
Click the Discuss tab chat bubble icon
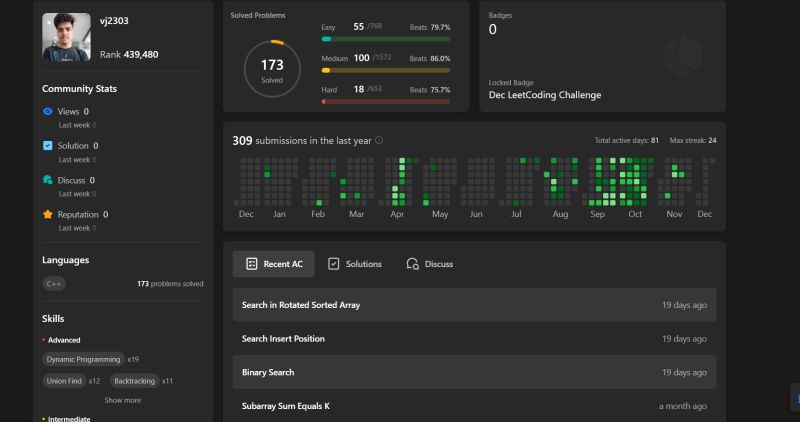pyautogui.click(x=412, y=264)
